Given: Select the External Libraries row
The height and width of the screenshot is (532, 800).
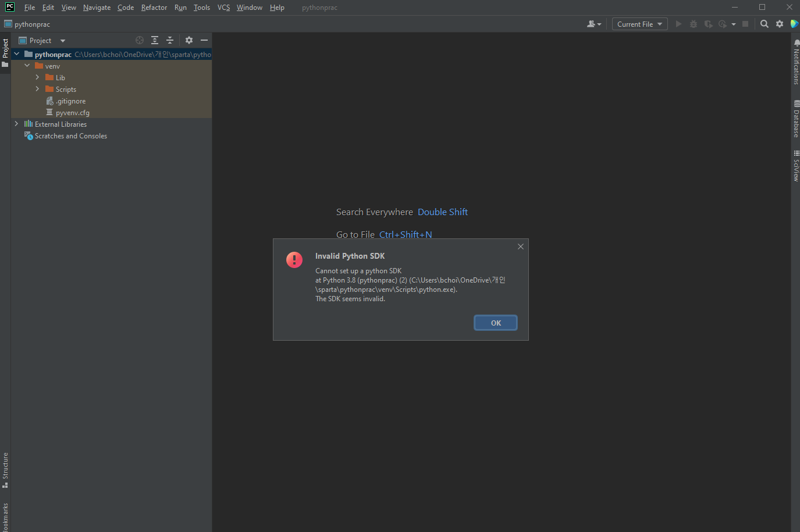Looking at the screenshot, I should click(111, 124).
